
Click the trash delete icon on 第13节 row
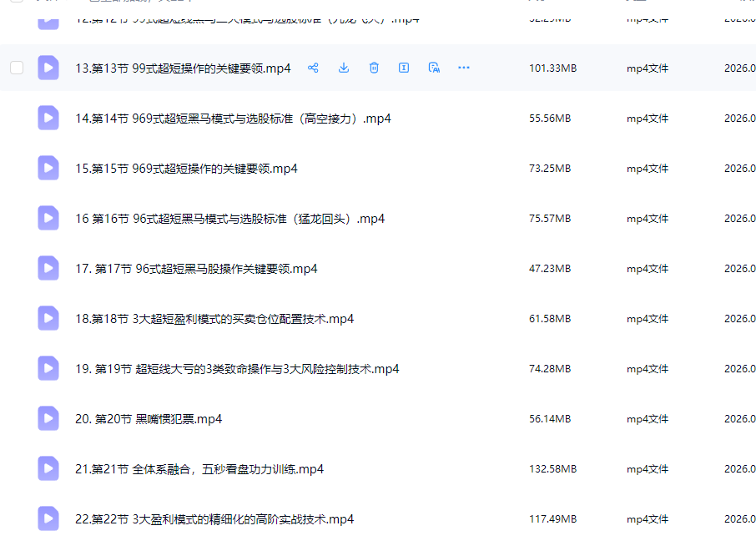(374, 68)
